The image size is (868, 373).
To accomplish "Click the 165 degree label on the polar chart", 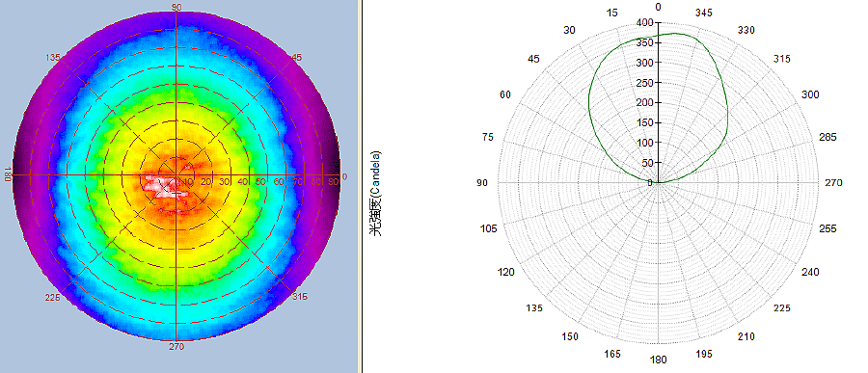I will 612,354.
